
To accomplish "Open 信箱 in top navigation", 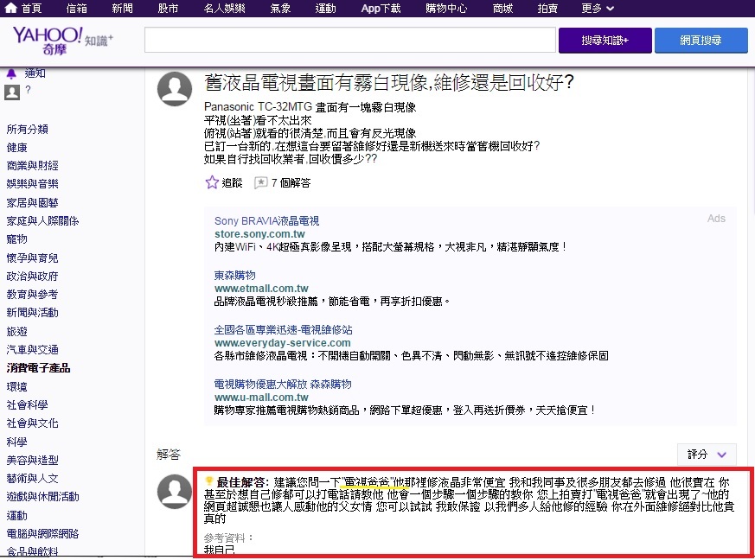I will click(x=77, y=9).
